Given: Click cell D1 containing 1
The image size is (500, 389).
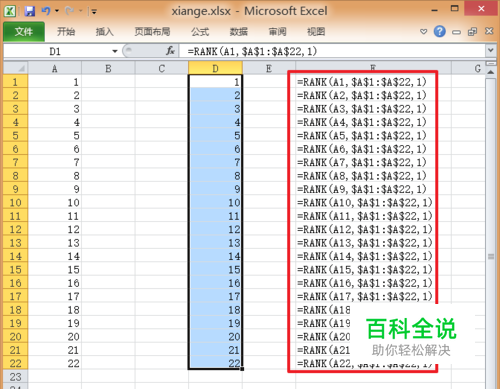Looking at the screenshot, I should pos(215,82).
